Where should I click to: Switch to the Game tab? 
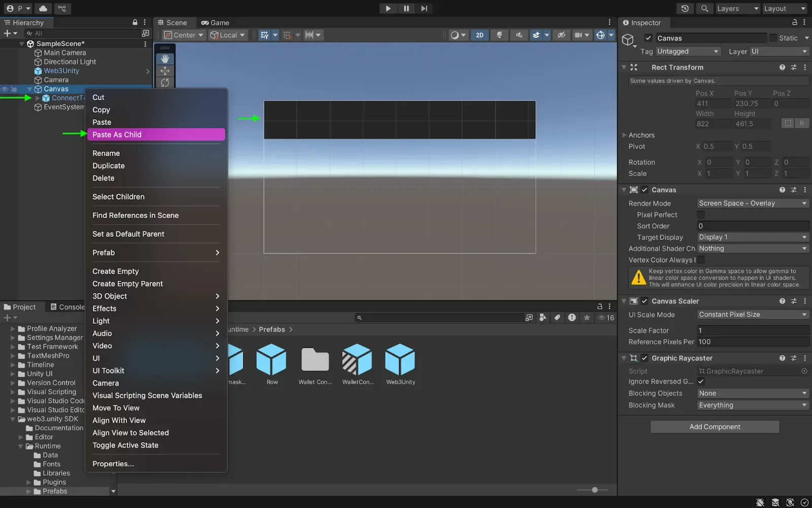point(215,23)
